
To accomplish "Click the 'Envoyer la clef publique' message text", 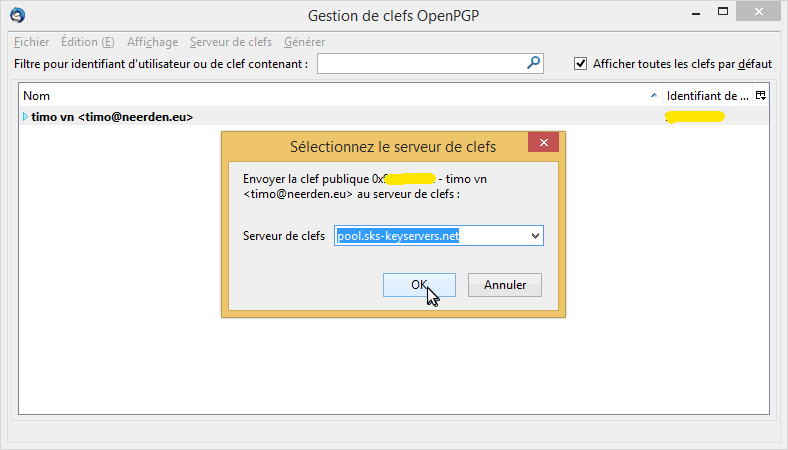I will pos(365,187).
